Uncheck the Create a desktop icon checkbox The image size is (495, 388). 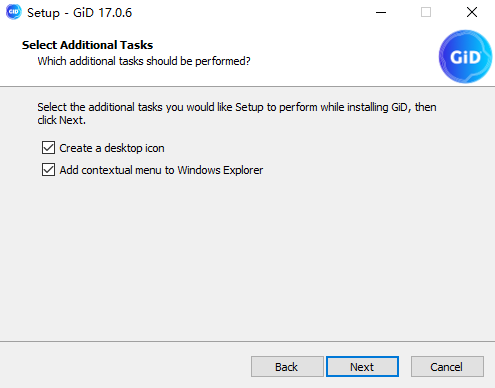(48, 147)
